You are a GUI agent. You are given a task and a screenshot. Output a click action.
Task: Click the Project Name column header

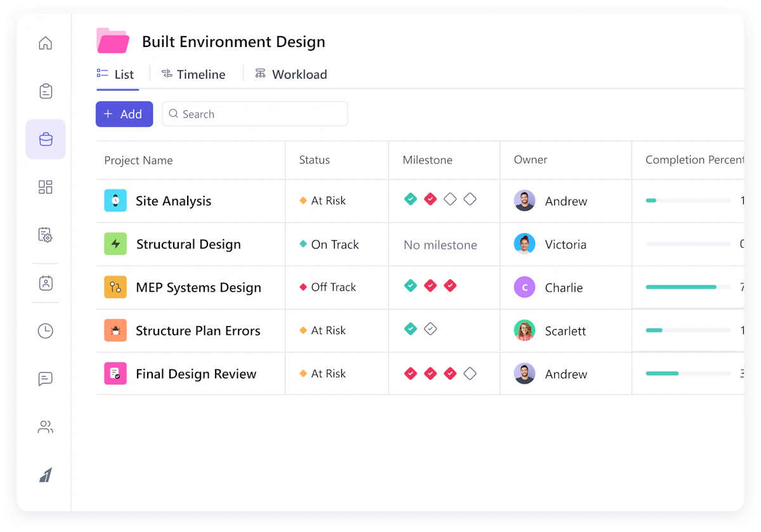(138, 160)
